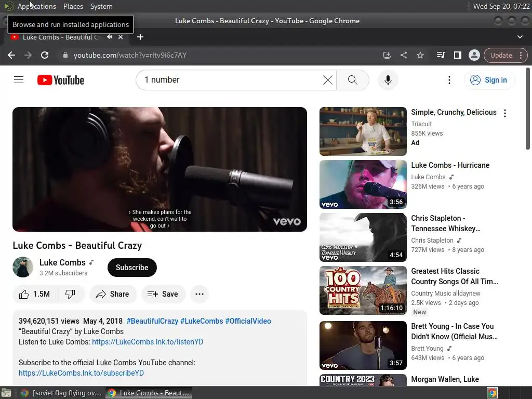Like the video with thumbs up

(35, 294)
